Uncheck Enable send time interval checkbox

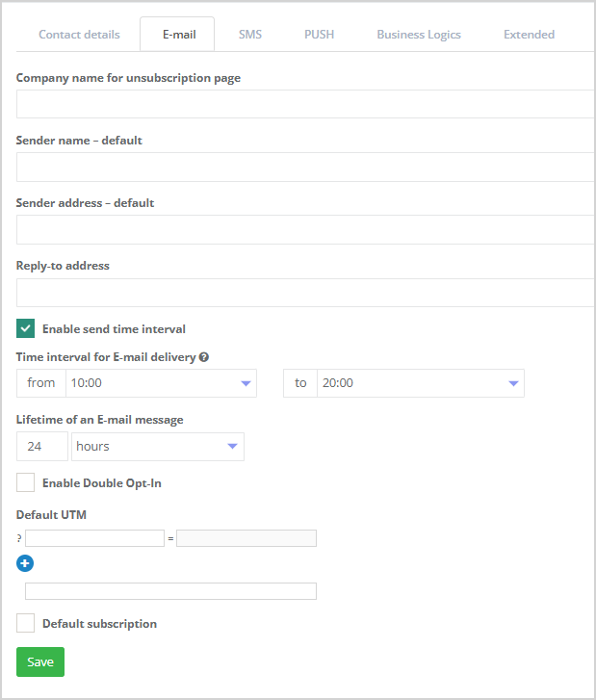pyautogui.click(x=26, y=328)
